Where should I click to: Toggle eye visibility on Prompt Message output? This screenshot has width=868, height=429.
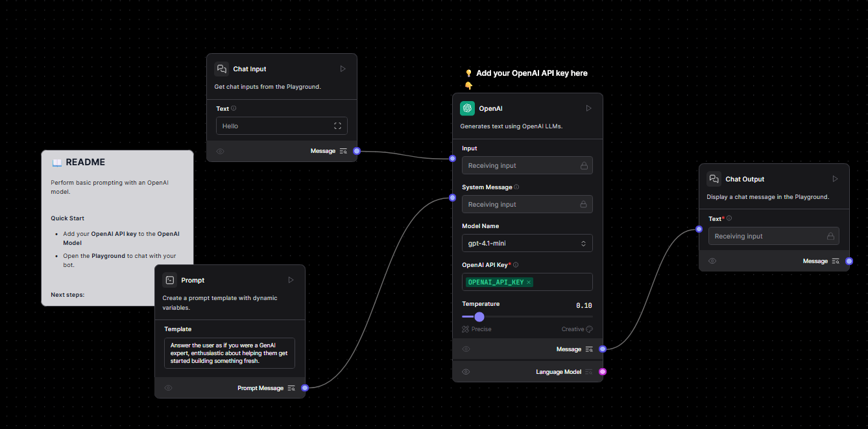[168, 388]
